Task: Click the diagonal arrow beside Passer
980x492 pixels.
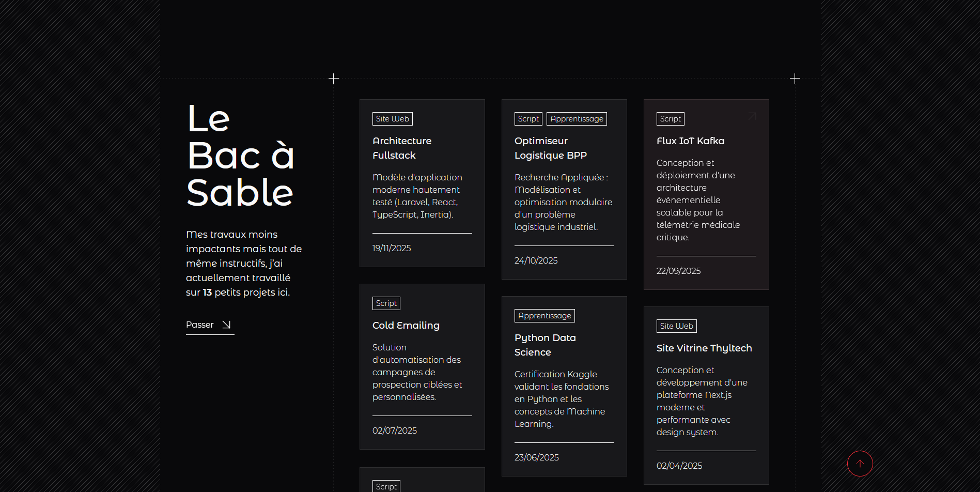Action: tap(226, 325)
